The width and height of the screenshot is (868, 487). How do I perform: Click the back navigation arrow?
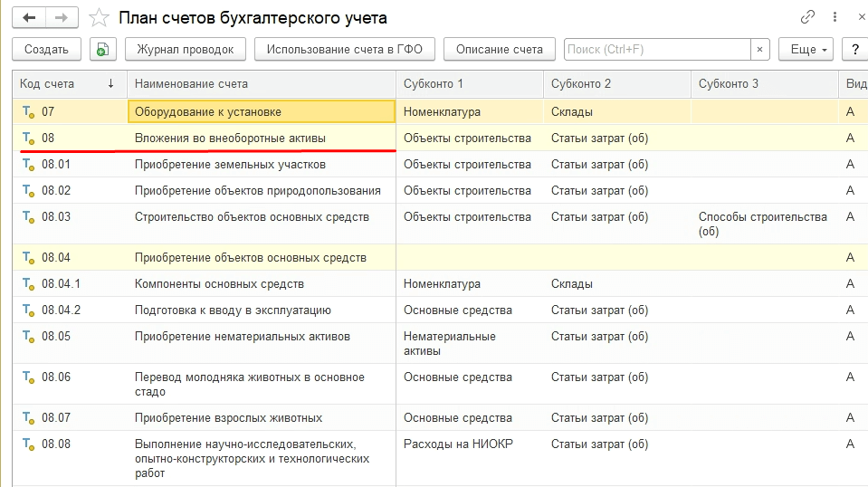coord(29,17)
